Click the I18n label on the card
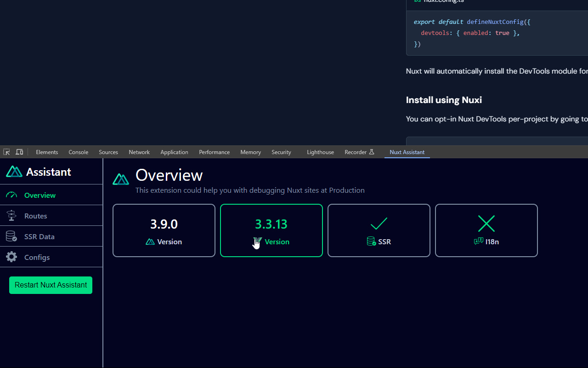588x368 pixels. pyautogui.click(x=492, y=241)
